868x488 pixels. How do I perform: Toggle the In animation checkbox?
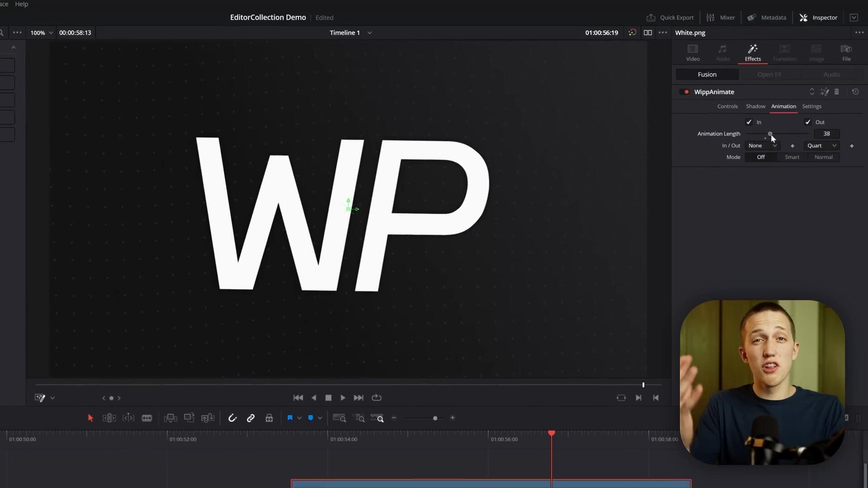click(x=750, y=122)
